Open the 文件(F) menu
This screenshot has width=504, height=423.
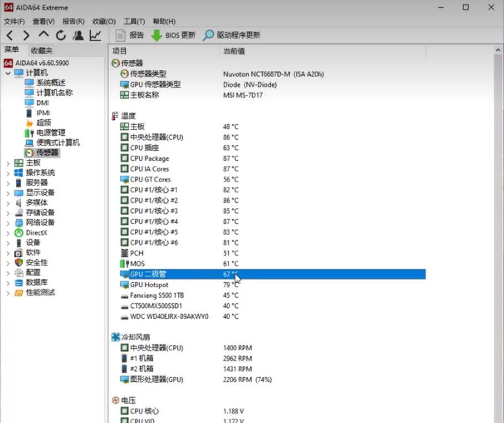[x=14, y=22]
